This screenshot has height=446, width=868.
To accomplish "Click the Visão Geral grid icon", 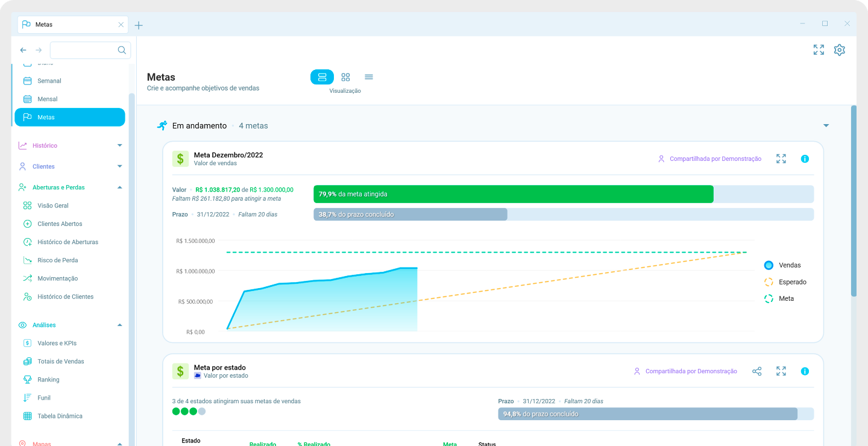I will tap(27, 206).
